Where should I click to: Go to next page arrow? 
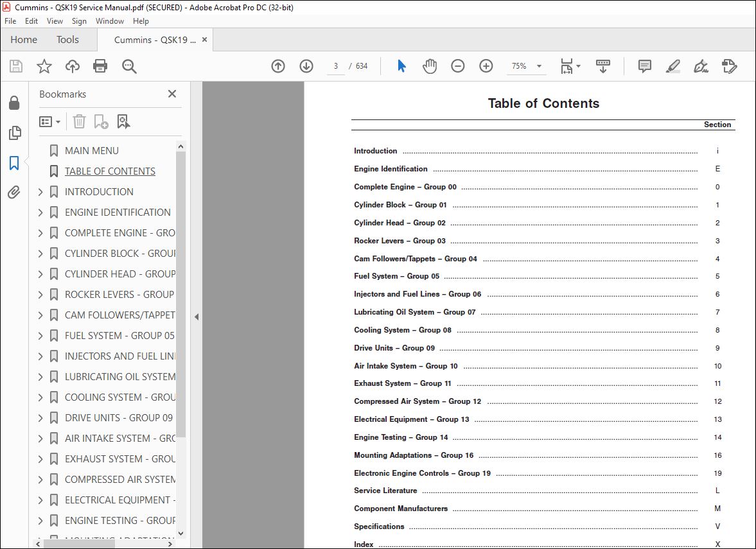306,66
